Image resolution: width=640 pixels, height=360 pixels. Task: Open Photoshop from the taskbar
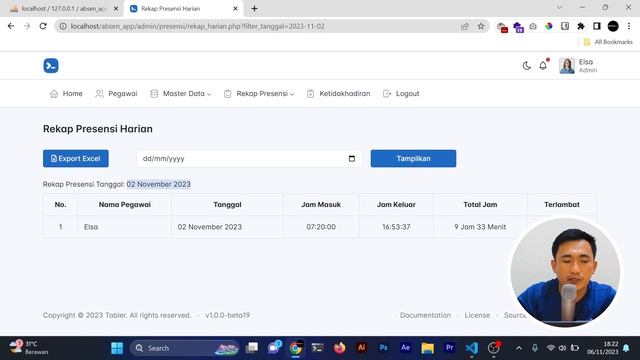(383, 348)
